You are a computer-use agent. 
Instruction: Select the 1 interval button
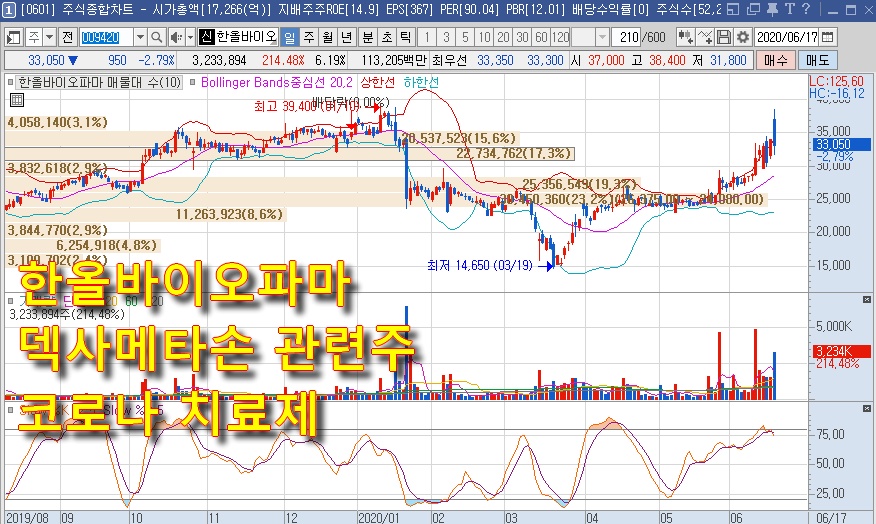(427, 37)
